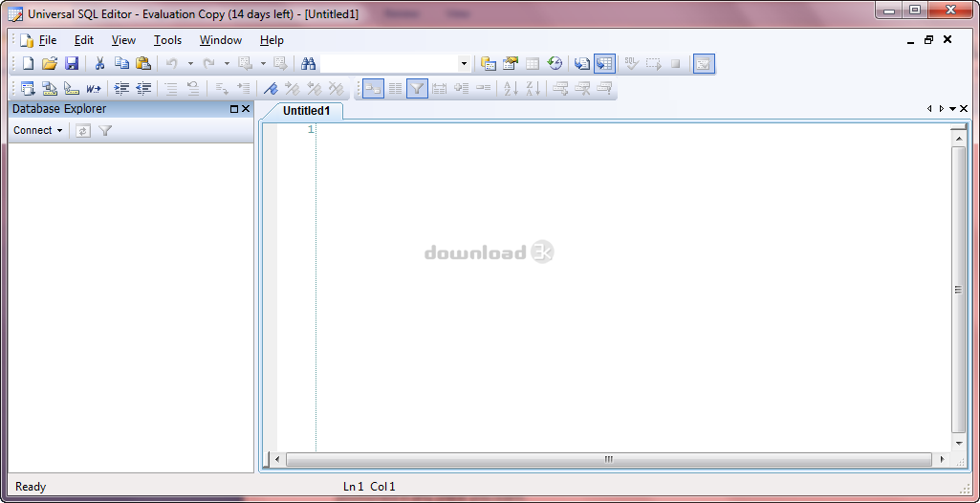Viewport: 980px width, 503px height.
Task: Click the horizontal scrollbar thumb
Action: [x=609, y=459]
